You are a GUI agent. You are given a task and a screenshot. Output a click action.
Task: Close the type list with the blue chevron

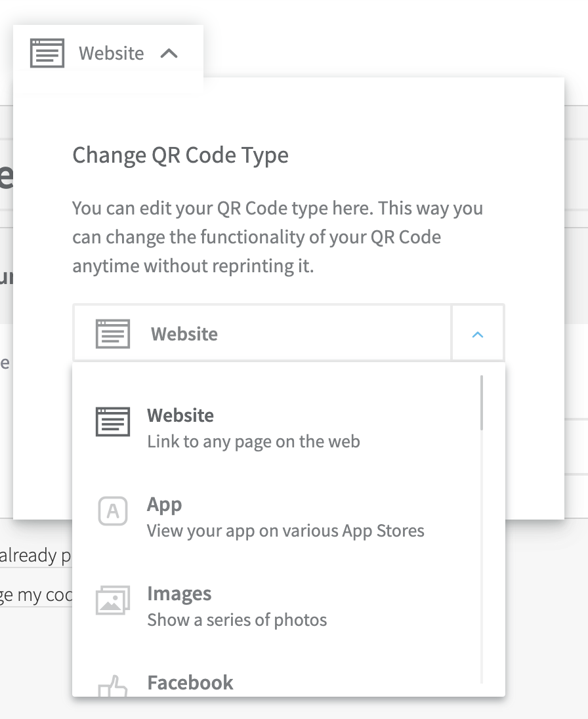pyautogui.click(x=478, y=335)
